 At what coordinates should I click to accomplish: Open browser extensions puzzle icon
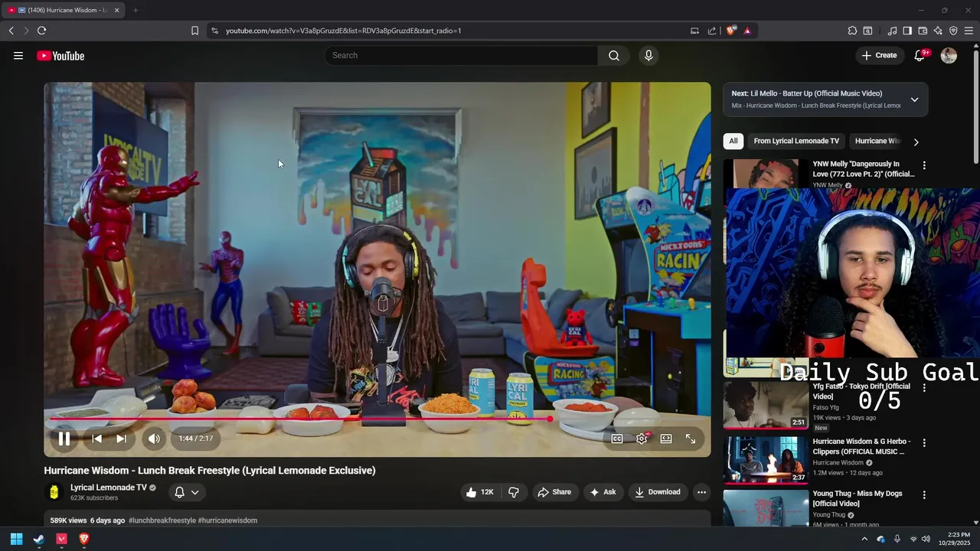click(852, 31)
